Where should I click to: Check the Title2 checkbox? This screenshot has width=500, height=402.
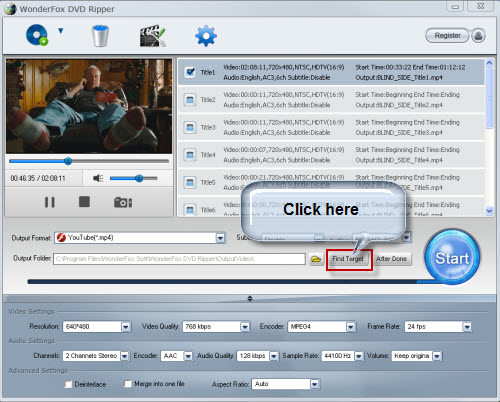click(190, 100)
